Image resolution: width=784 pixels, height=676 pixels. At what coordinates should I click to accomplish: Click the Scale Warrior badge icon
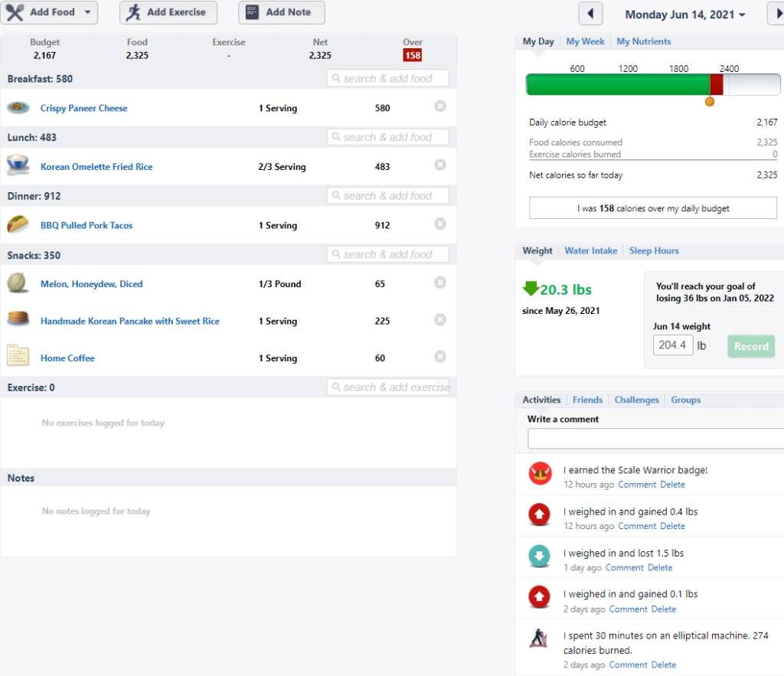540,473
